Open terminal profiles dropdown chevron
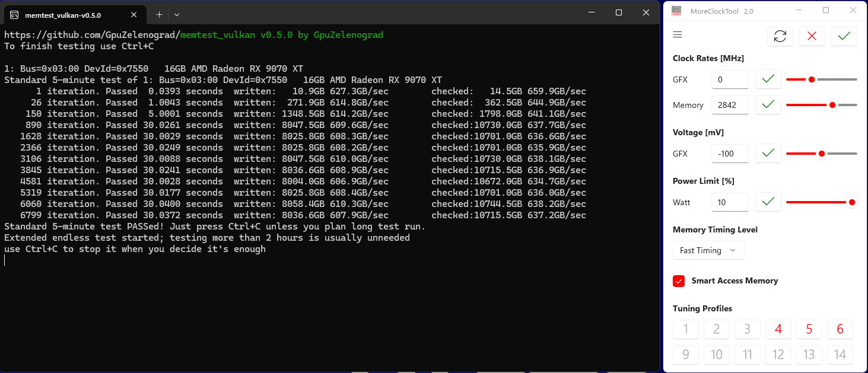This screenshot has height=373, width=868. click(x=177, y=15)
